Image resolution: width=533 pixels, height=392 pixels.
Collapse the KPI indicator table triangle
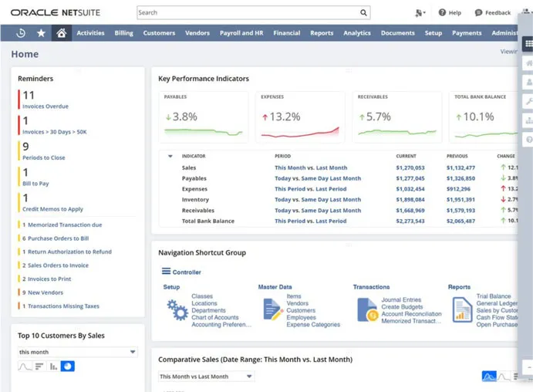(x=170, y=157)
